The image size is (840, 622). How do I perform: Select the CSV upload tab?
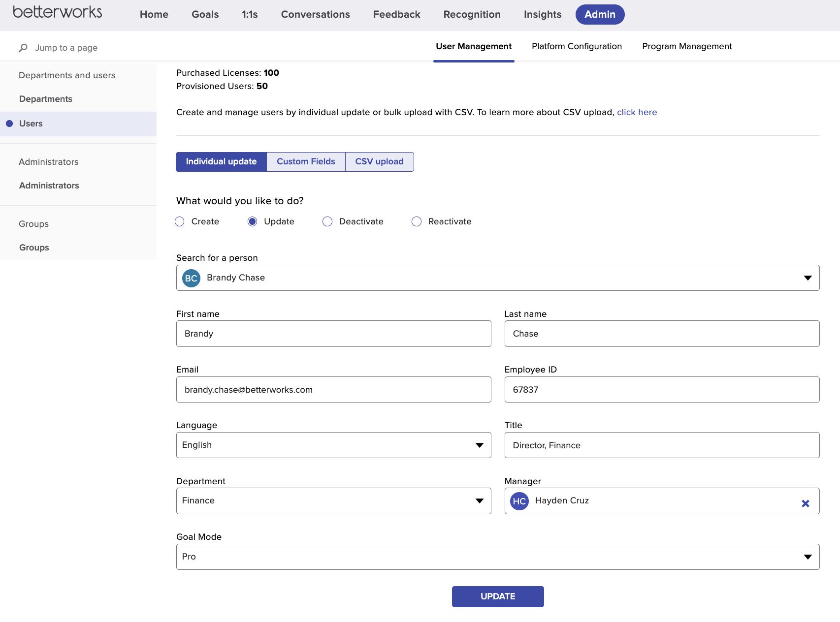coord(380,162)
